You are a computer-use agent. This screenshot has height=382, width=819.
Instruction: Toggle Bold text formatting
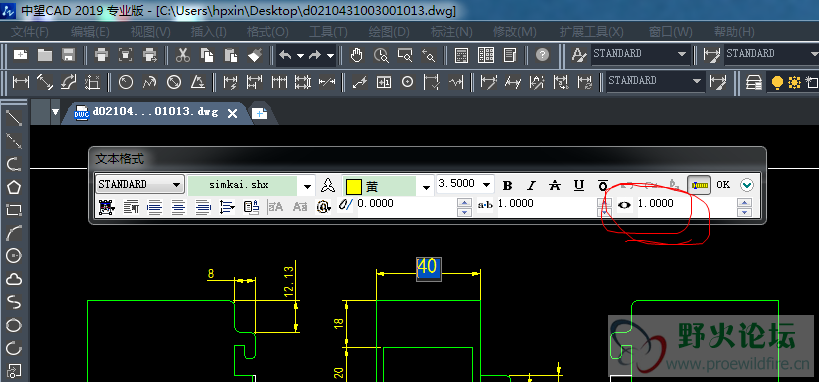pos(507,186)
